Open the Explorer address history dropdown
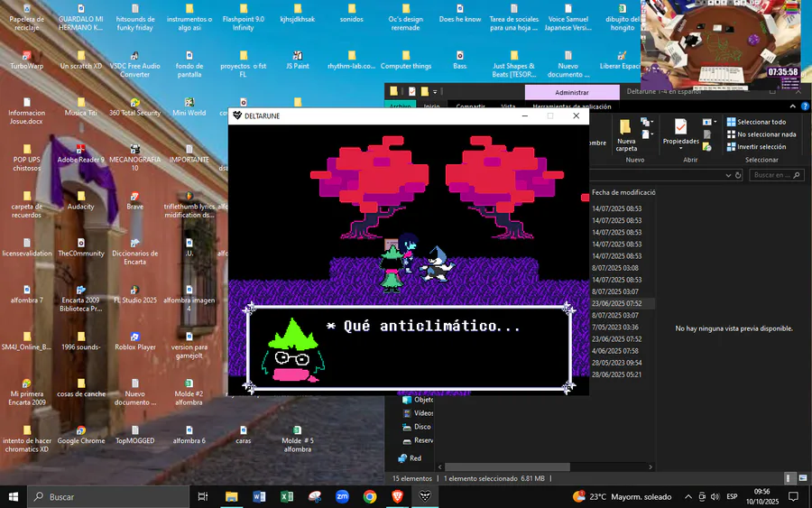 pyautogui.click(x=728, y=175)
